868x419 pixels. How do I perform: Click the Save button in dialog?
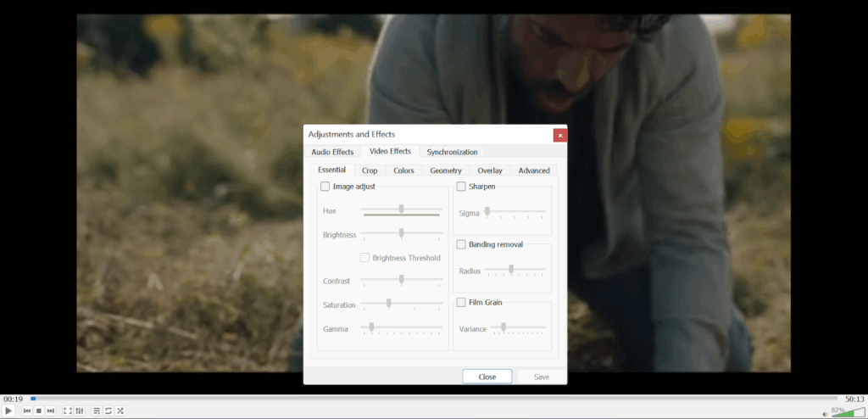[x=542, y=377]
